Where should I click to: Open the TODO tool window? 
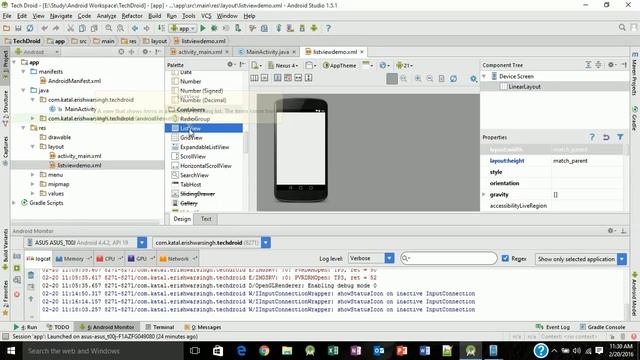point(58,327)
